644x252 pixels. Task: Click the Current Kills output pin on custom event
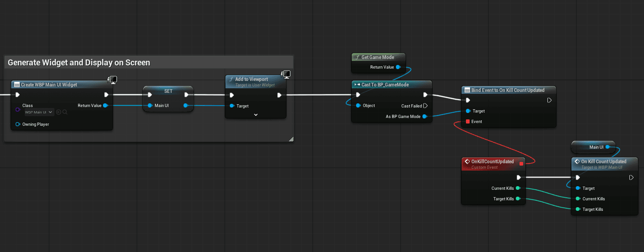pyautogui.click(x=518, y=188)
